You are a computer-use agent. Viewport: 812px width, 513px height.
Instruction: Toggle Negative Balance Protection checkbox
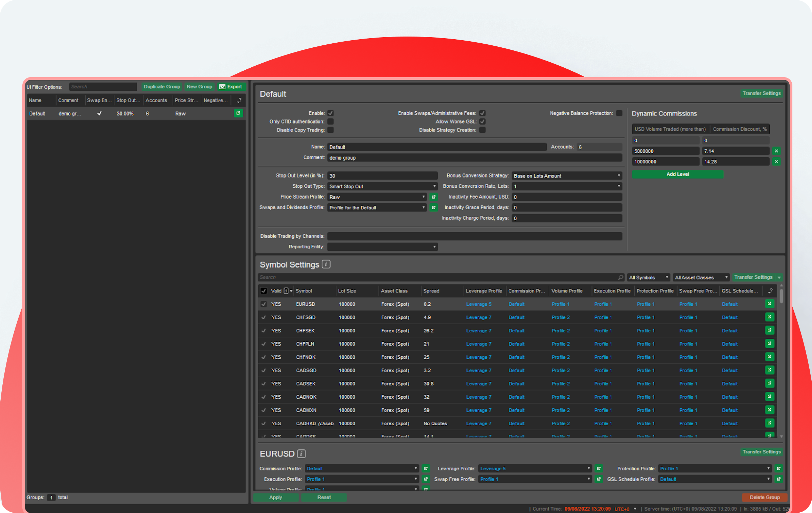619,113
